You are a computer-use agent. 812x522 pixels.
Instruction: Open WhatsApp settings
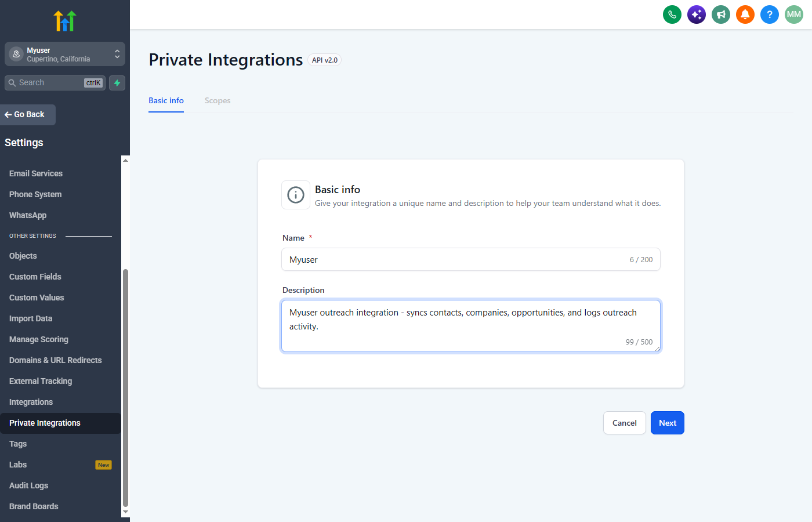tap(28, 215)
